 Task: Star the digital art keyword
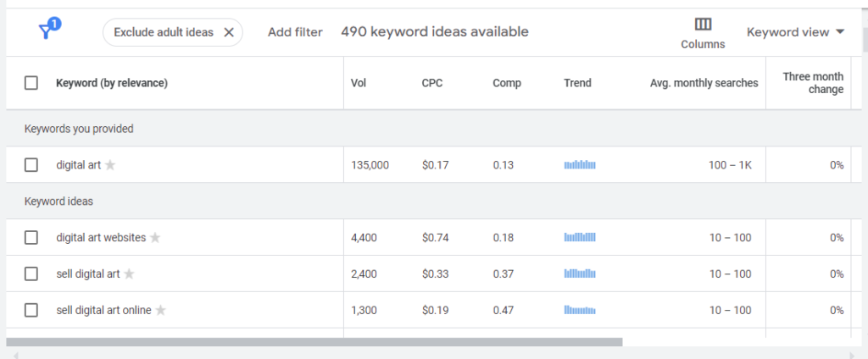tap(110, 165)
